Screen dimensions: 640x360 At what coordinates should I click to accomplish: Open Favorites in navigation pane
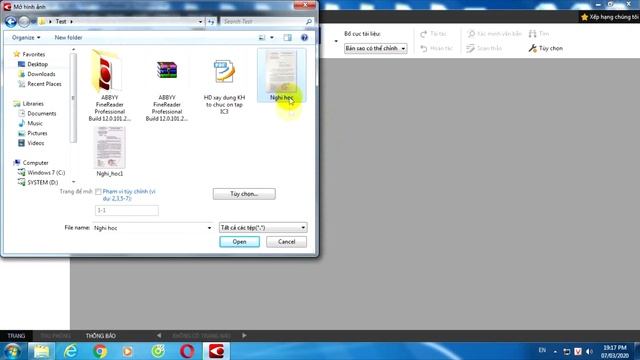click(x=33, y=54)
